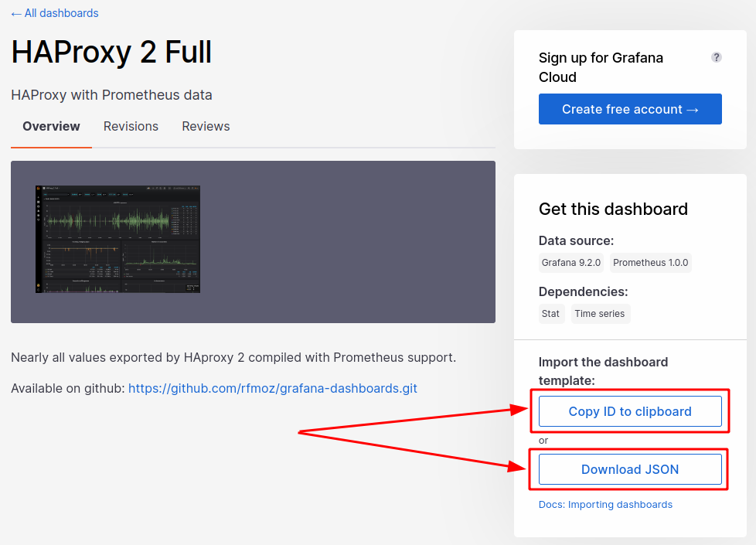This screenshot has width=756, height=545.
Task: Click the 'Data source:' label
Action: pyautogui.click(x=576, y=240)
